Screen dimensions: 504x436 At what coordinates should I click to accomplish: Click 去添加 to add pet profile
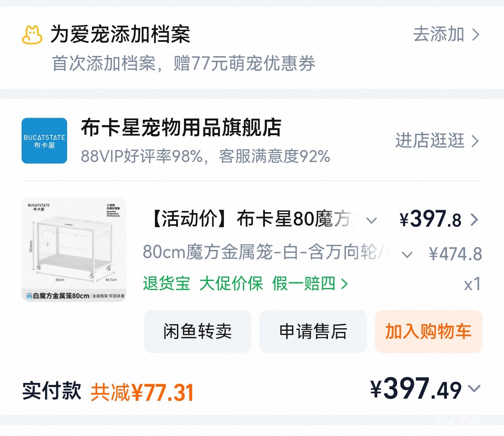(x=439, y=34)
